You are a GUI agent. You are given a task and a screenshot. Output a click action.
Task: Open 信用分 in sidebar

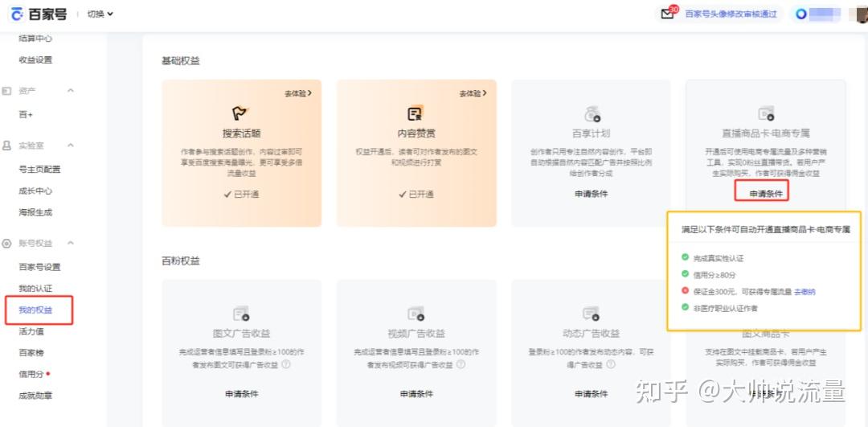tap(31, 375)
